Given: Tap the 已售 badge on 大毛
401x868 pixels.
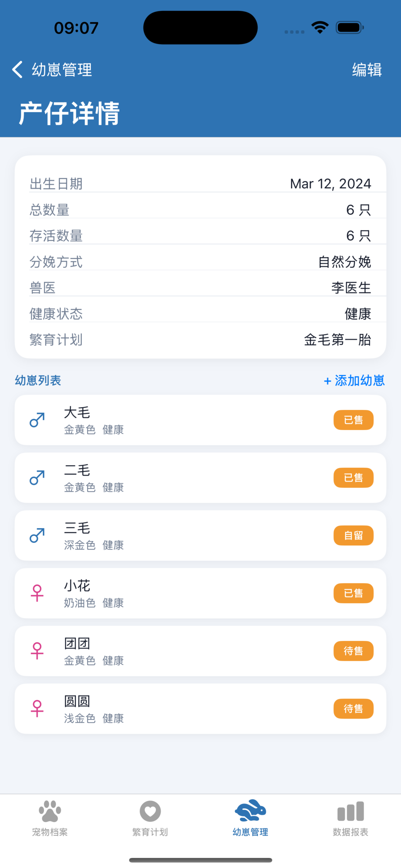Looking at the screenshot, I should click(x=354, y=420).
